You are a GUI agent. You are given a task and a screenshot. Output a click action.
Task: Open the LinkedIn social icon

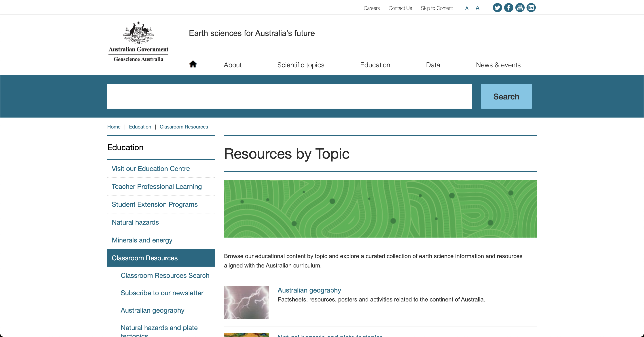click(531, 8)
